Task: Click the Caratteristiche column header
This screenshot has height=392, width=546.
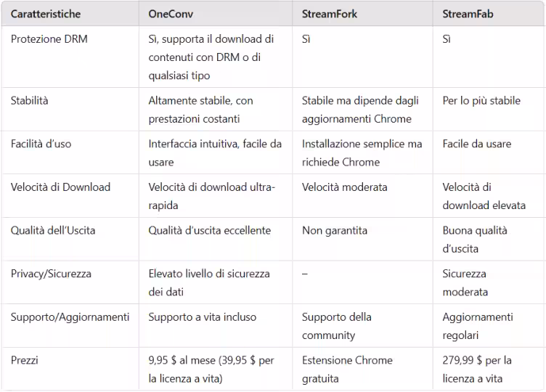Action: [46, 14]
